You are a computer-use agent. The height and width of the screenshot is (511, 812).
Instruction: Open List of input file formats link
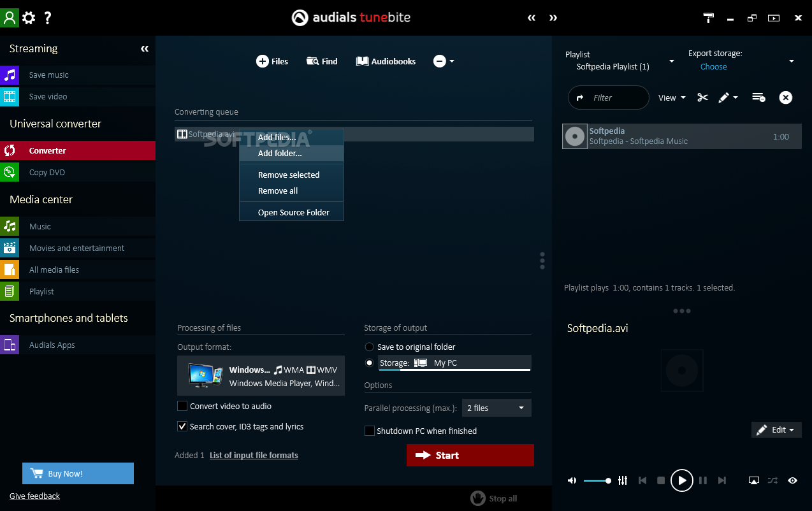pos(254,455)
